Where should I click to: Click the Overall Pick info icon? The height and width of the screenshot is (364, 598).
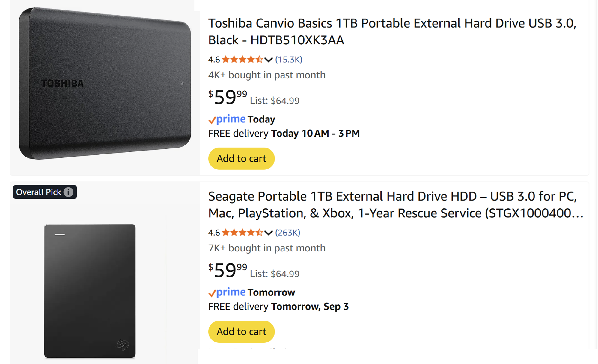(68, 192)
